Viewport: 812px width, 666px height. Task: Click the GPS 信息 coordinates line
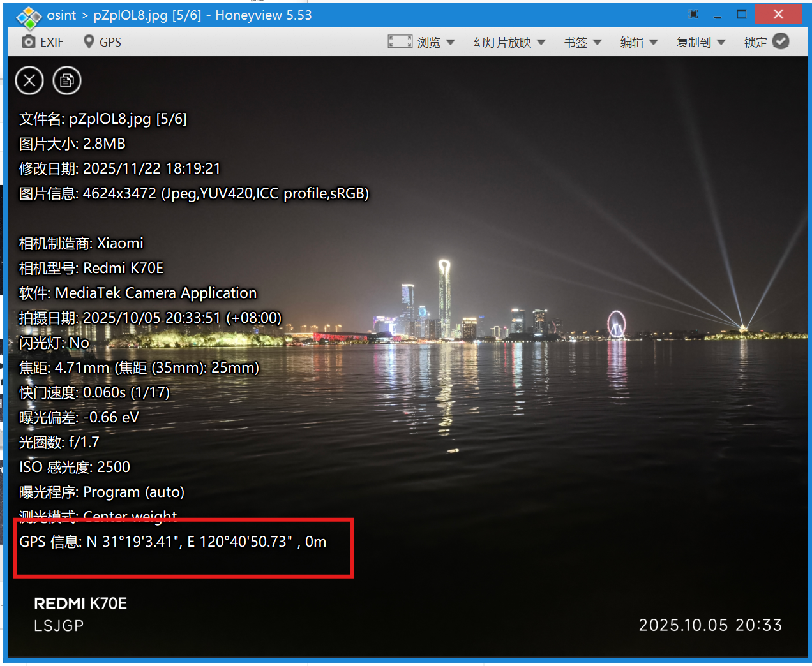pos(173,542)
